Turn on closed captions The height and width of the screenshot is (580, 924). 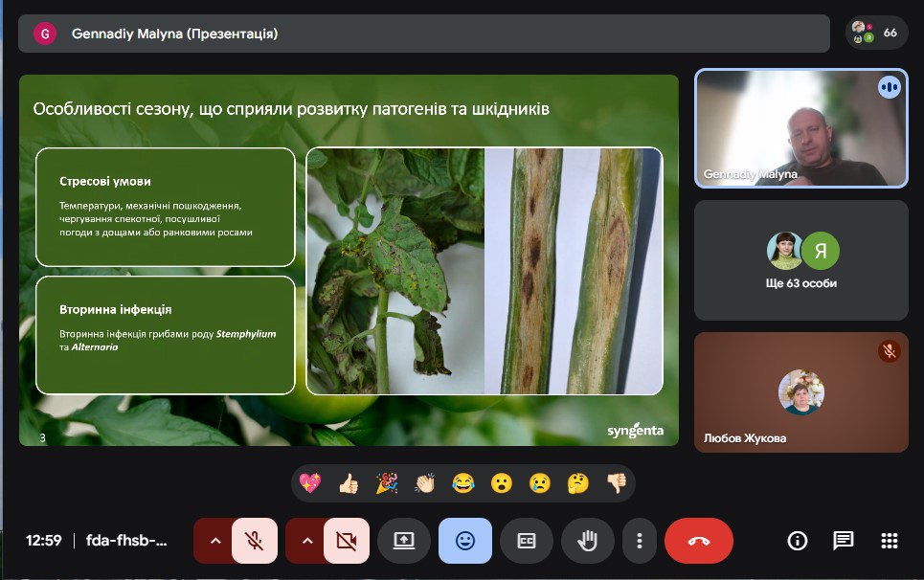(526, 541)
